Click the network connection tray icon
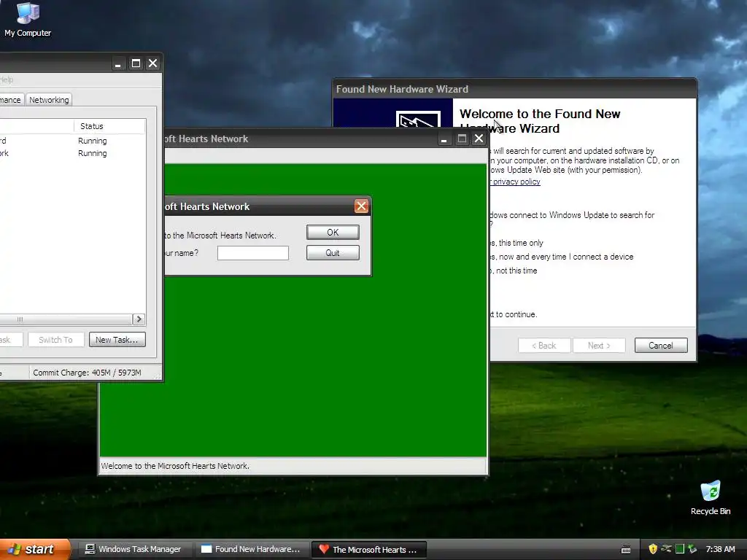The width and height of the screenshot is (747, 560). click(x=666, y=549)
